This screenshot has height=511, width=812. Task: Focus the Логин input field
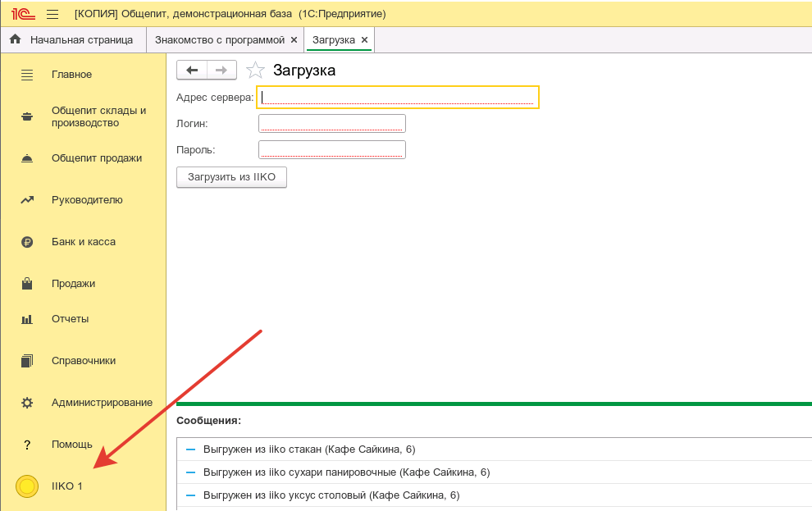(332, 123)
